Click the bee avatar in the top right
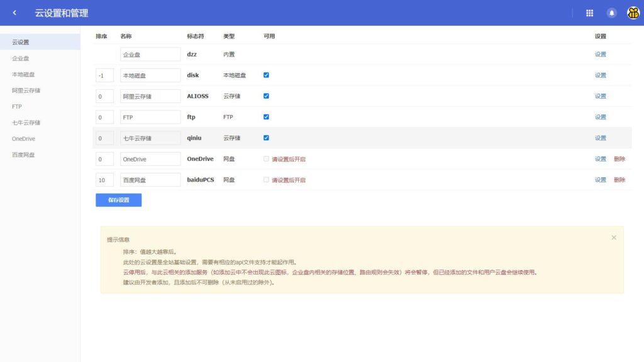The image size is (644, 362). (632, 13)
